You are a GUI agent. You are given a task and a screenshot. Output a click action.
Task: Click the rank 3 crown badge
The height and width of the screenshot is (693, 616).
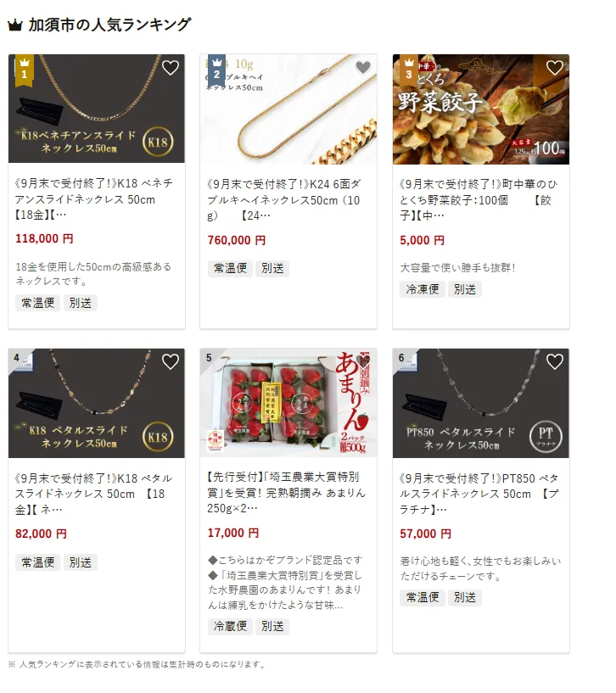coord(409,70)
